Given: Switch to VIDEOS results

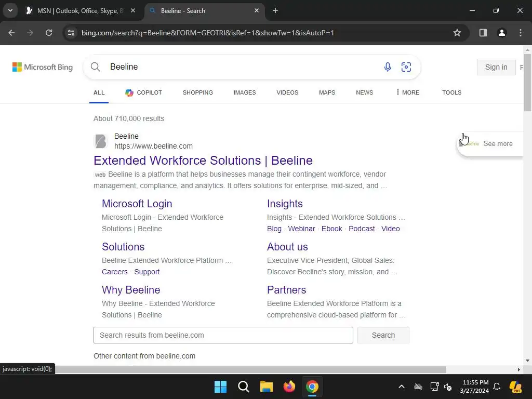Looking at the screenshot, I should point(287,92).
